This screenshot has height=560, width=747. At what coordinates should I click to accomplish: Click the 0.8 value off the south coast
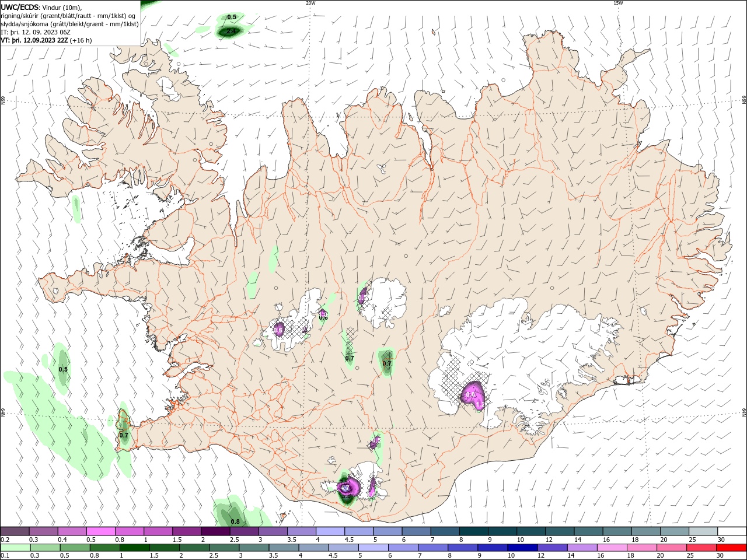click(x=235, y=521)
